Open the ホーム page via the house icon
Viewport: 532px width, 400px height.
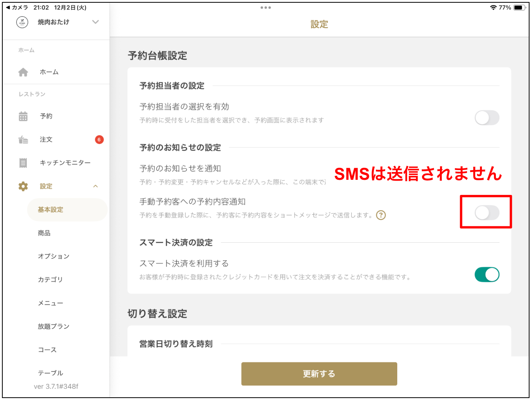23,72
